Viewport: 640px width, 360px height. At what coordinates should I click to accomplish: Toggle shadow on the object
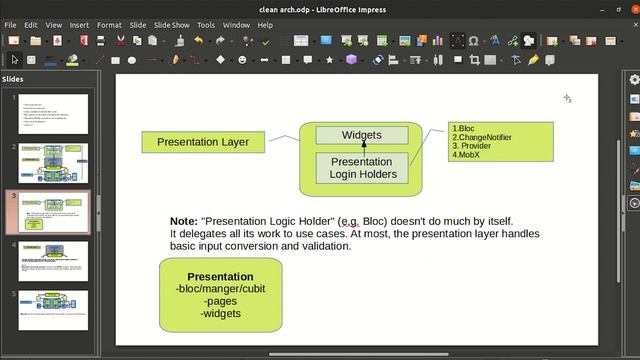458,60
